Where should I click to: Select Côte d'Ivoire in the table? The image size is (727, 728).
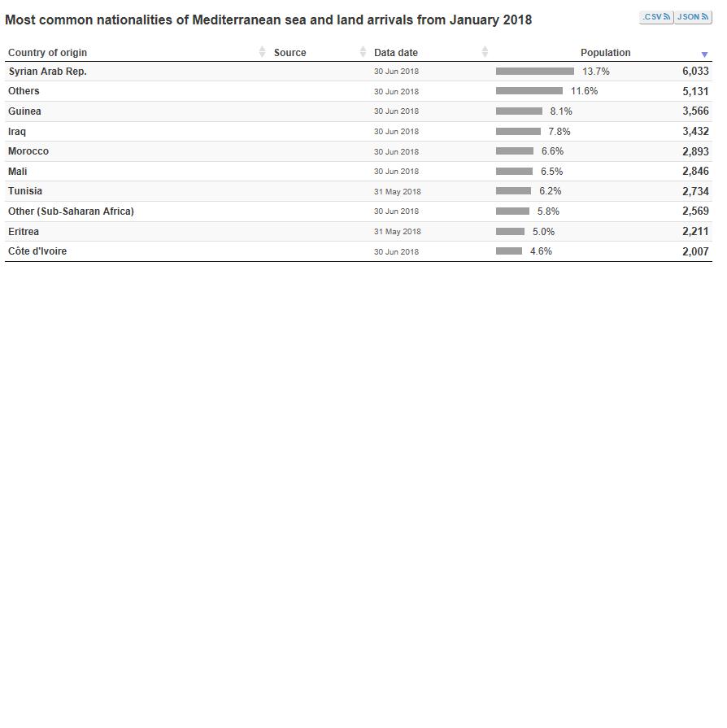coord(37,251)
